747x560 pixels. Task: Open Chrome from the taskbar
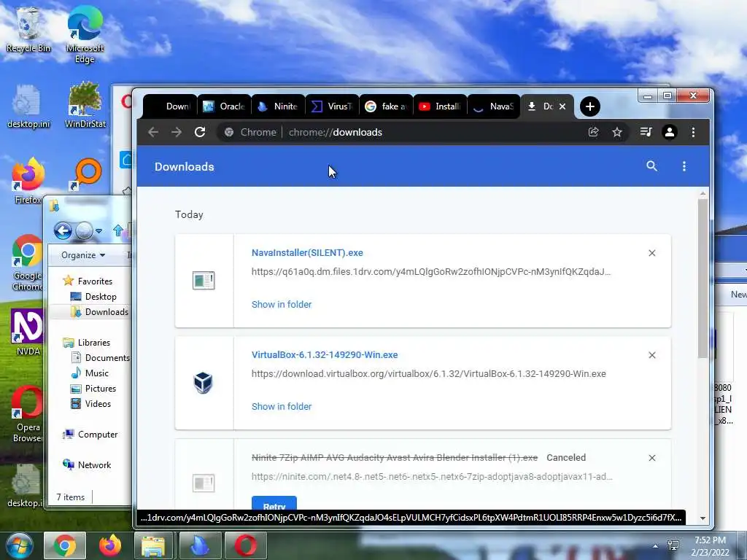[x=65, y=545]
